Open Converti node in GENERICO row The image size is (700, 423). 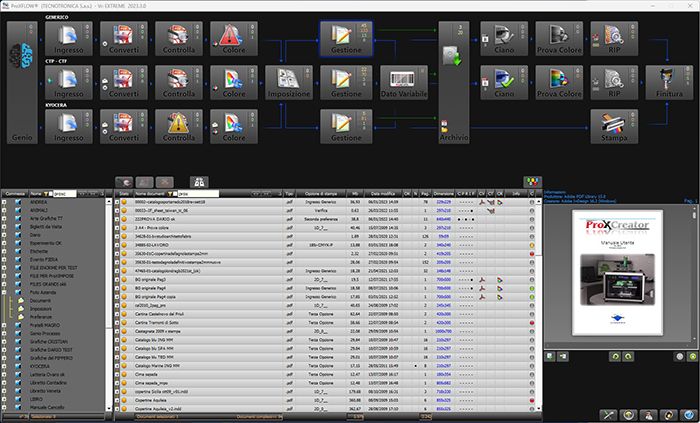tap(124, 38)
